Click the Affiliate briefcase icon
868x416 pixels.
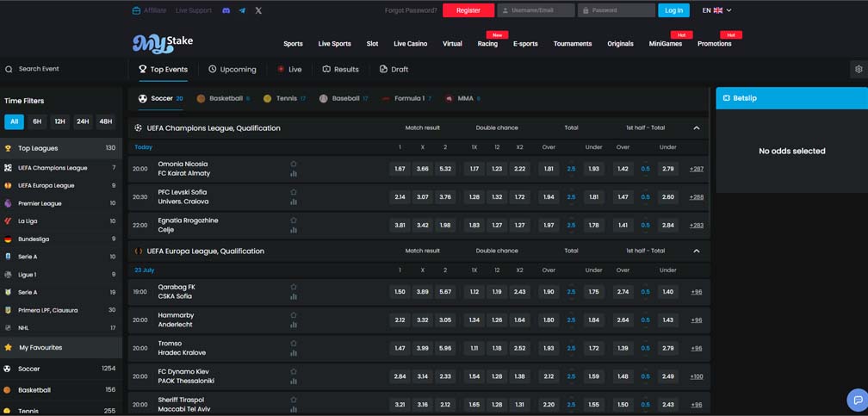tap(136, 10)
